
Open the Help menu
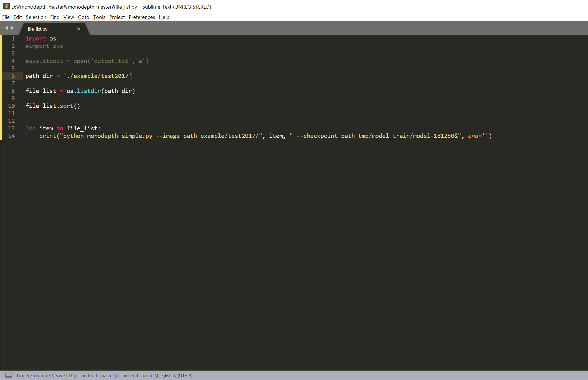click(164, 17)
